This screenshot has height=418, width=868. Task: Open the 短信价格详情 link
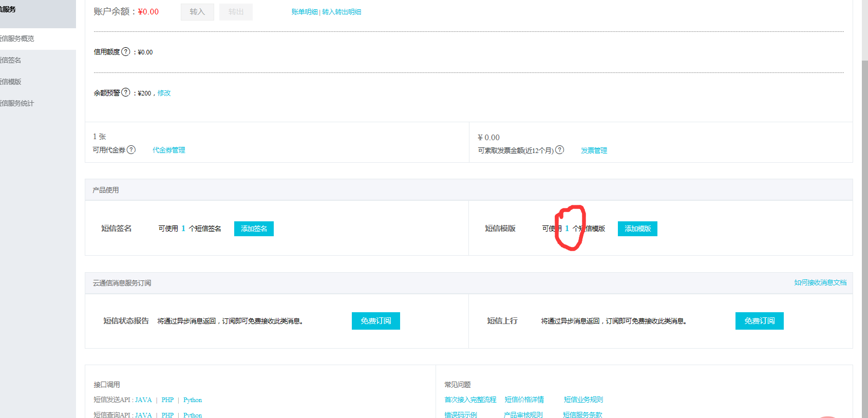(524, 400)
